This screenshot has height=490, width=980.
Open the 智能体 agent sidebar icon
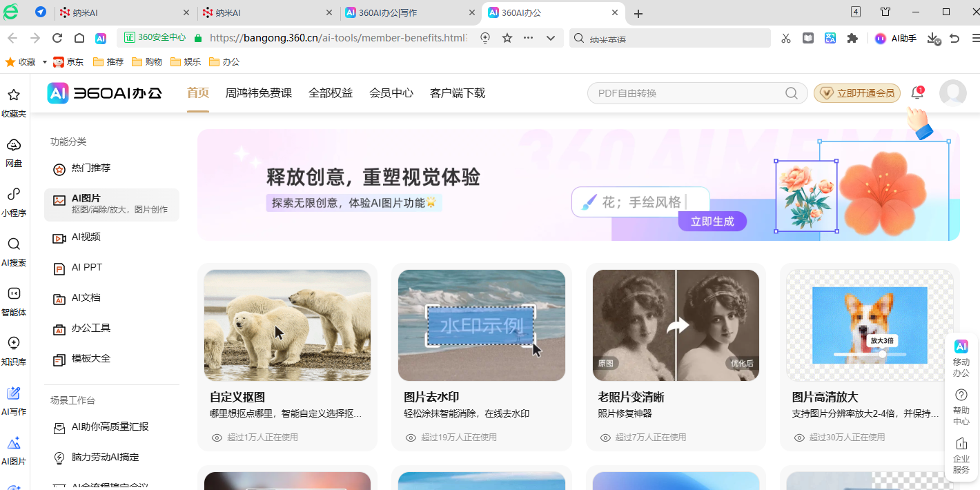point(14,295)
